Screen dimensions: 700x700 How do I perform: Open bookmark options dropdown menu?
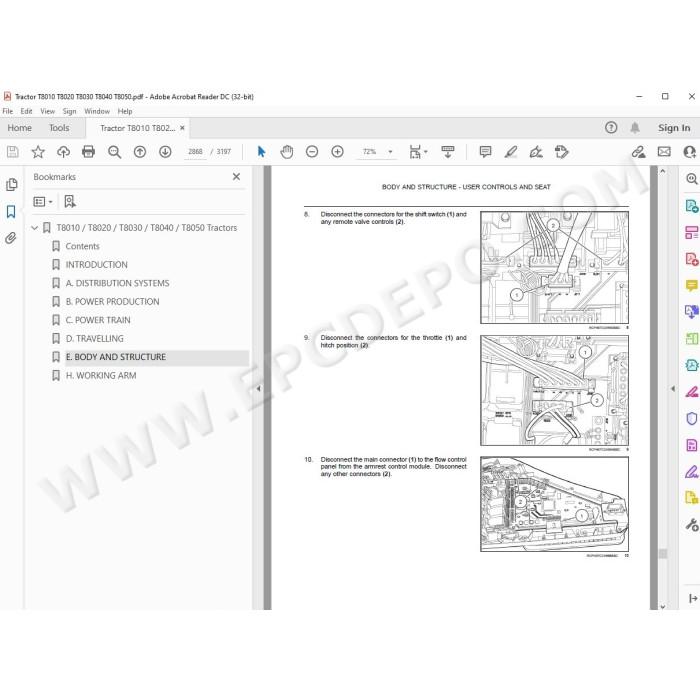pos(43,202)
